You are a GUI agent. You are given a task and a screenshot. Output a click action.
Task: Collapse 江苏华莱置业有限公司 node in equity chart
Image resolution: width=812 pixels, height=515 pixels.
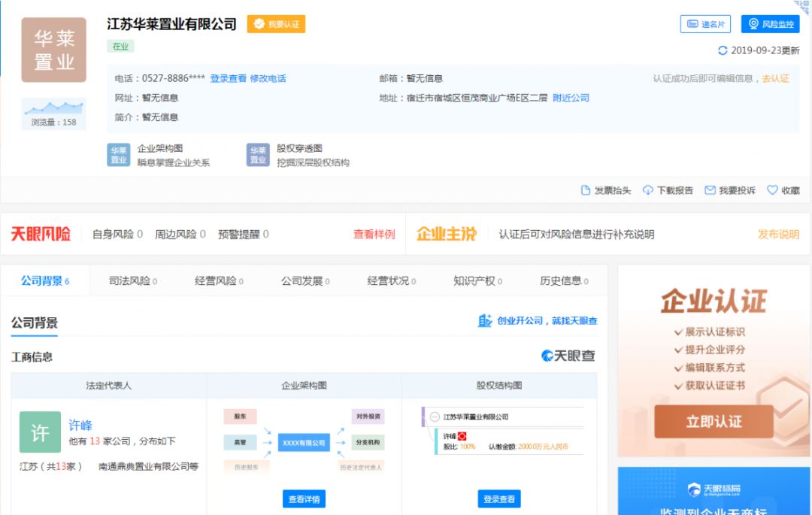click(x=435, y=417)
